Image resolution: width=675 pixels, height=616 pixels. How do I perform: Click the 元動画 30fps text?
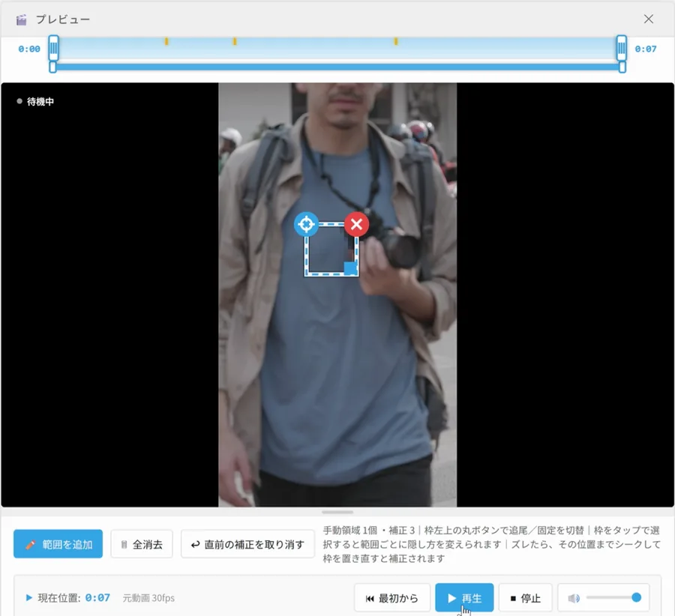pyautogui.click(x=148, y=598)
